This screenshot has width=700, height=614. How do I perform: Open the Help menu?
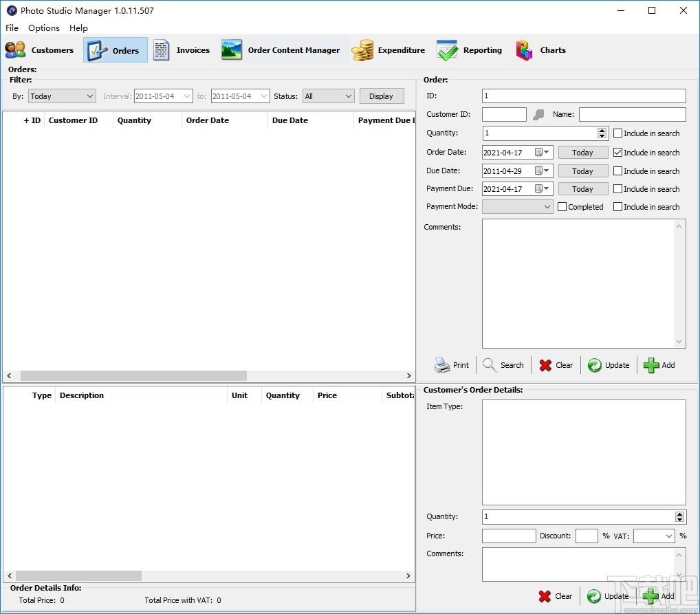[x=78, y=28]
